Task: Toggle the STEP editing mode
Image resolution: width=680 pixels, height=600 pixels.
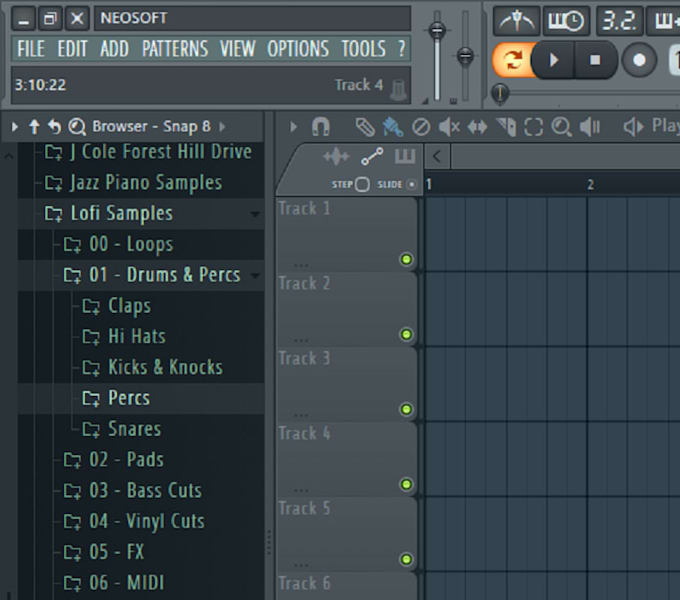Action: pos(362,184)
